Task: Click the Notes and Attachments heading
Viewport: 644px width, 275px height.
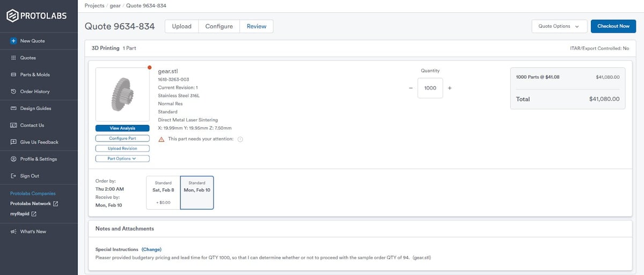Action: point(125,228)
